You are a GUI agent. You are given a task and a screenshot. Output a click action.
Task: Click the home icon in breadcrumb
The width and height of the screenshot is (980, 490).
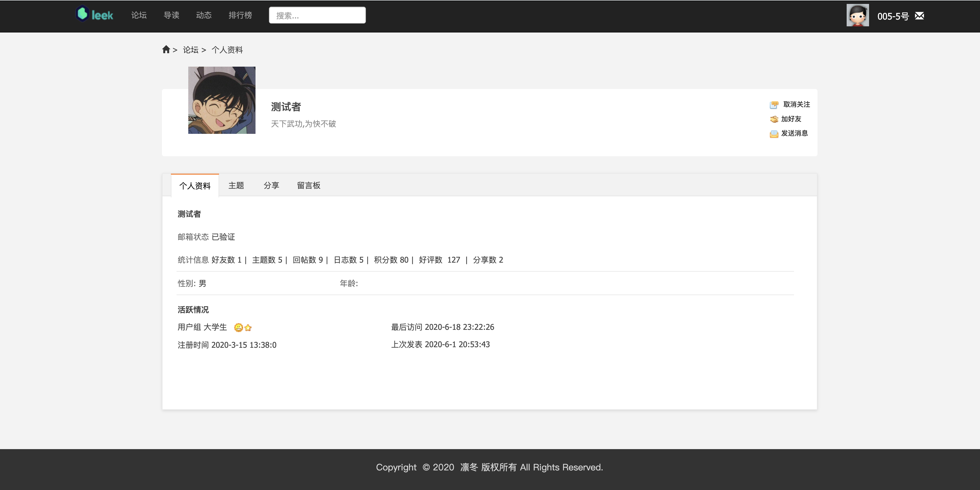166,49
